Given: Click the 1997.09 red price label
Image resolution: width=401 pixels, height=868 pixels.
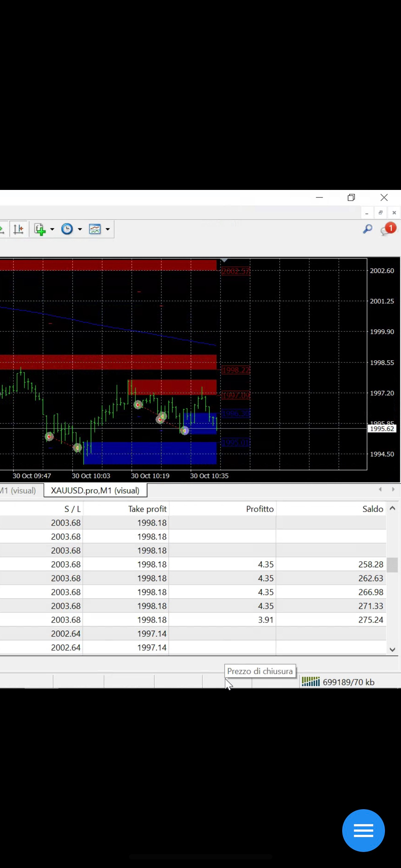Looking at the screenshot, I should pos(236,396).
